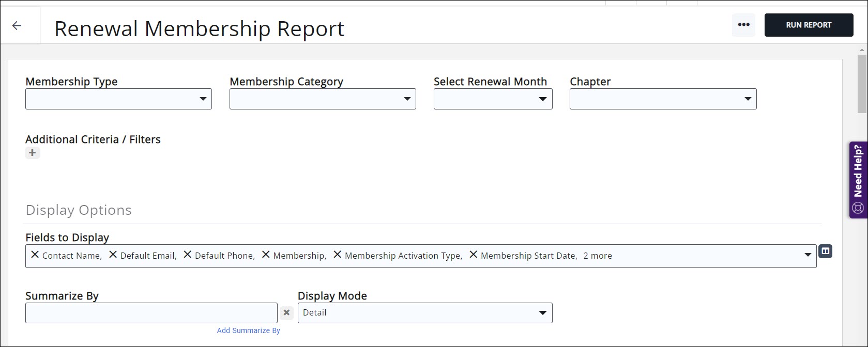Remove the Membership Activation Type field
This screenshot has width=868, height=347.
337,255
